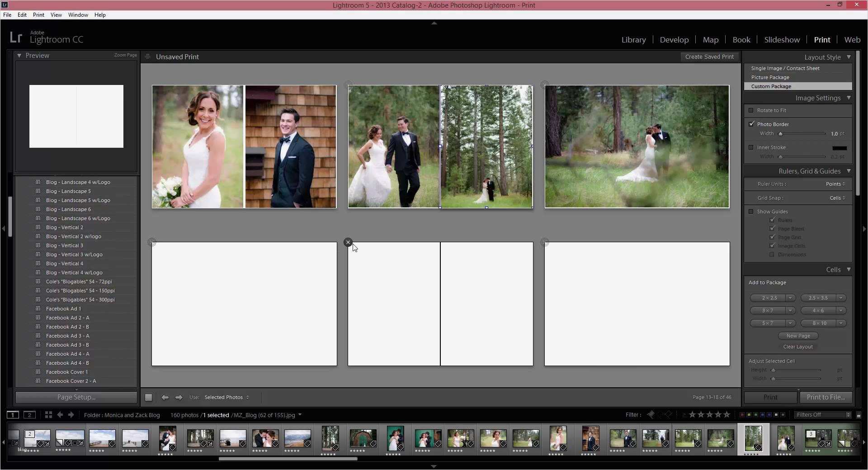
Task: Click the red color label filter
Action: pos(742,415)
